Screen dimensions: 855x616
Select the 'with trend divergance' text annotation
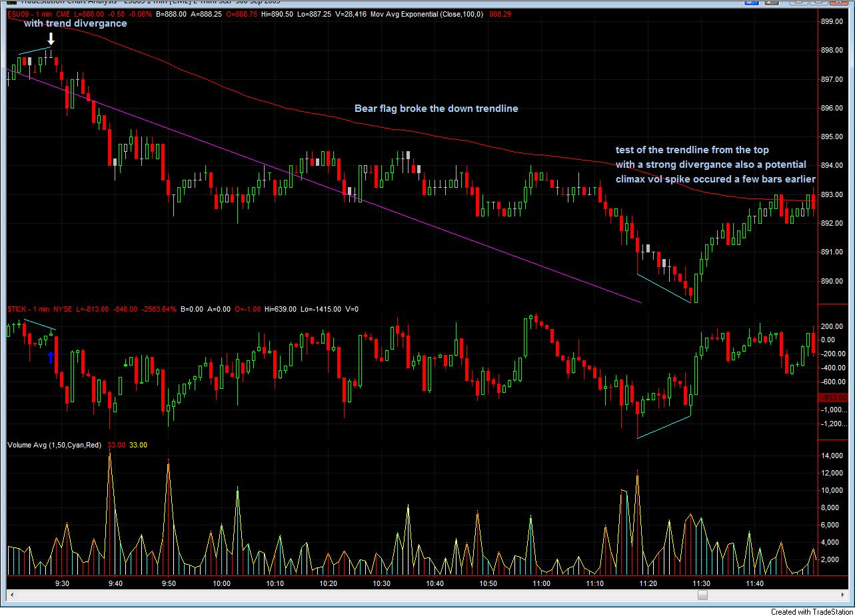coord(75,24)
